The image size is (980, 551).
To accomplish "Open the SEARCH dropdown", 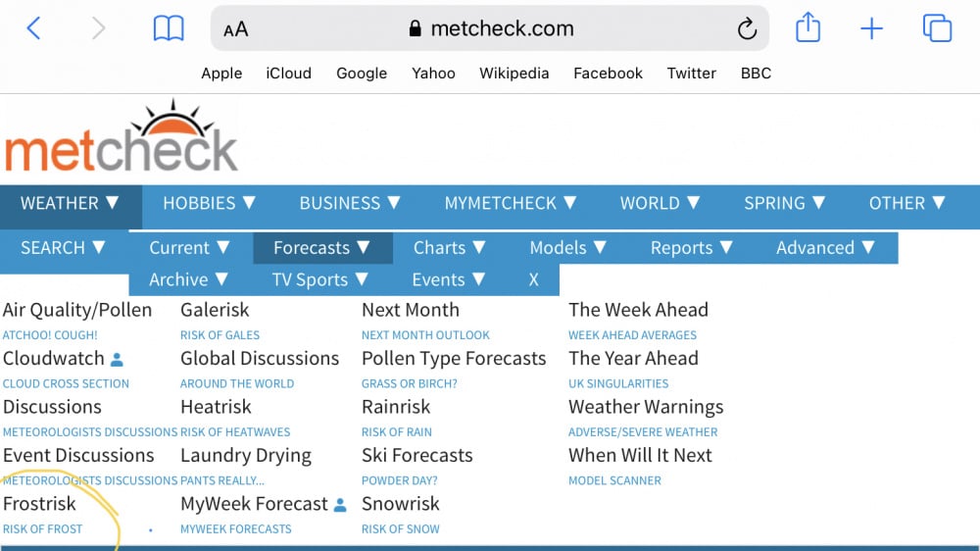I will pos(63,248).
